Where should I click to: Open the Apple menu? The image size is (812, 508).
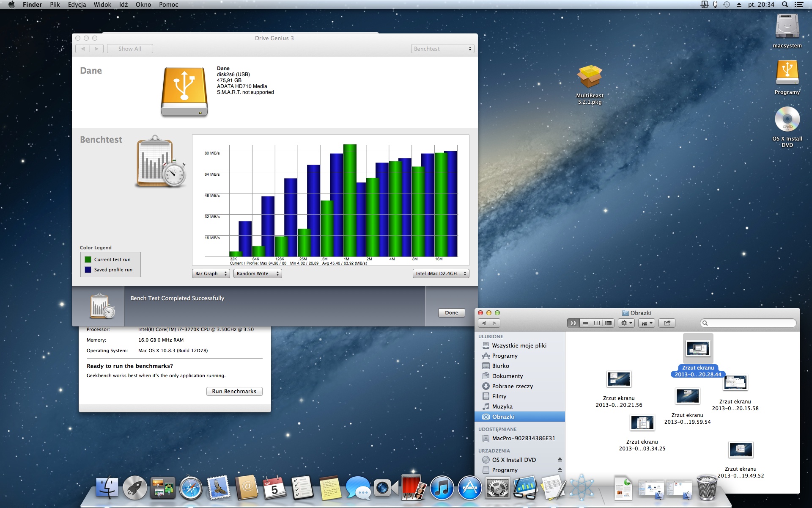pos(11,5)
